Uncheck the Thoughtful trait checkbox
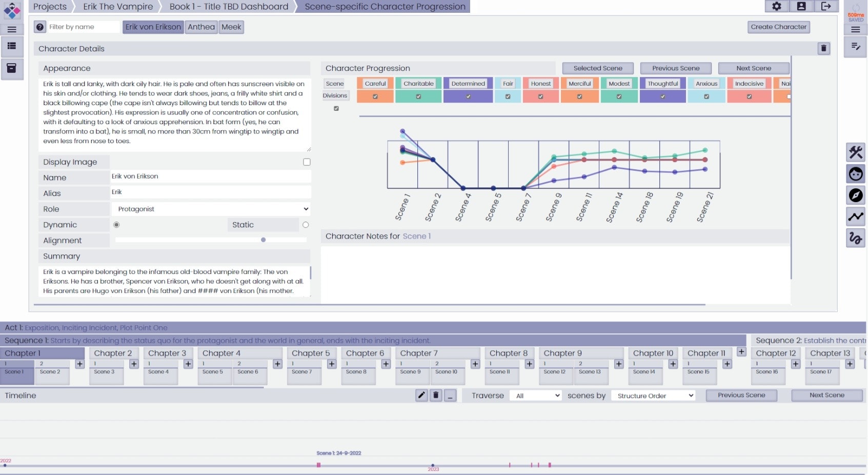Viewport: 868px width, 475px height. [662, 96]
